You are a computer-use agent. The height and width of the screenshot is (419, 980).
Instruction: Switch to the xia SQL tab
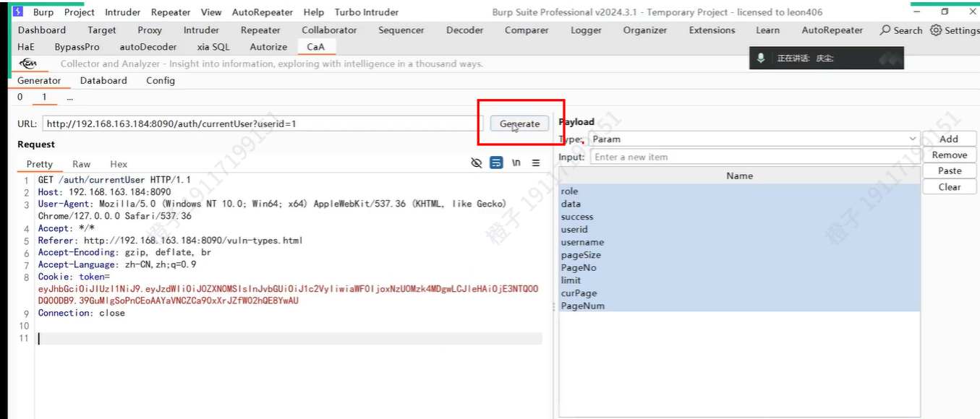click(213, 47)
